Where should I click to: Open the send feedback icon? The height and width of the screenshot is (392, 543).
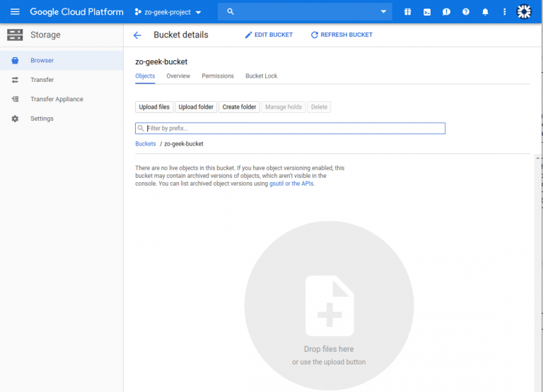[446, 12]
